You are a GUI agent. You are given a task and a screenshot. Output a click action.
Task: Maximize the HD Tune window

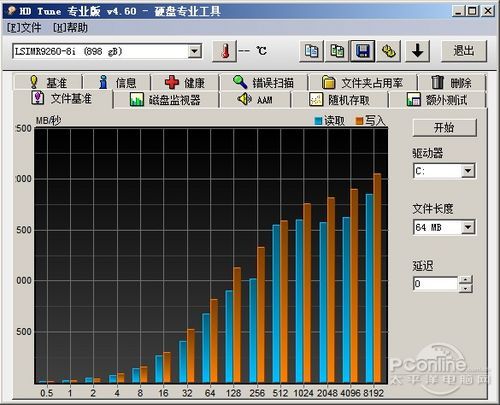(473, 11)
